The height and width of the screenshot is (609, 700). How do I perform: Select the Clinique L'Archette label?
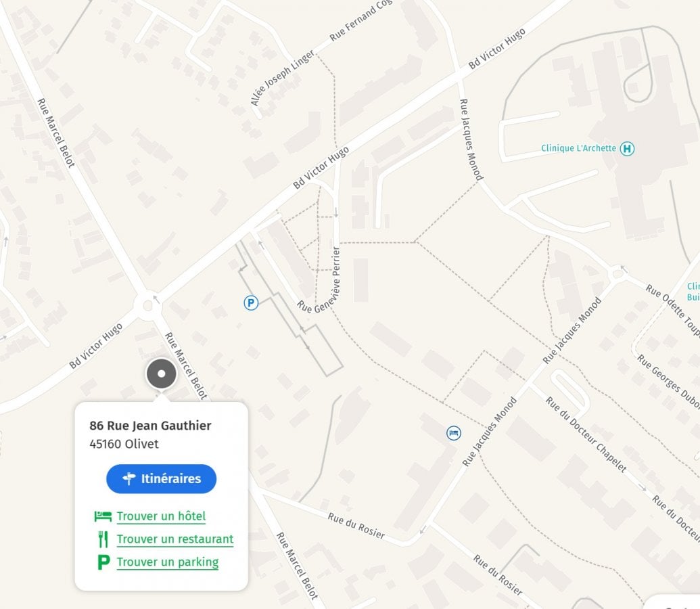click(578, 148)
